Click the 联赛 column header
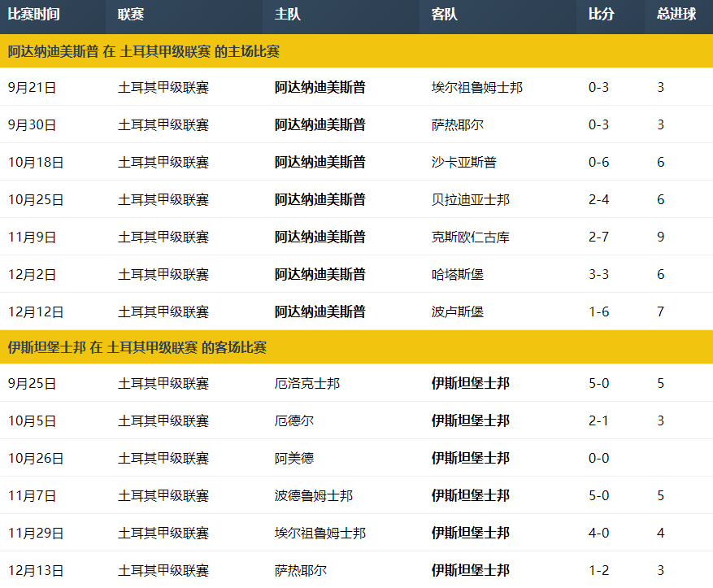The width and height of the screenshot is (713, 588). [x=130, y=15]
